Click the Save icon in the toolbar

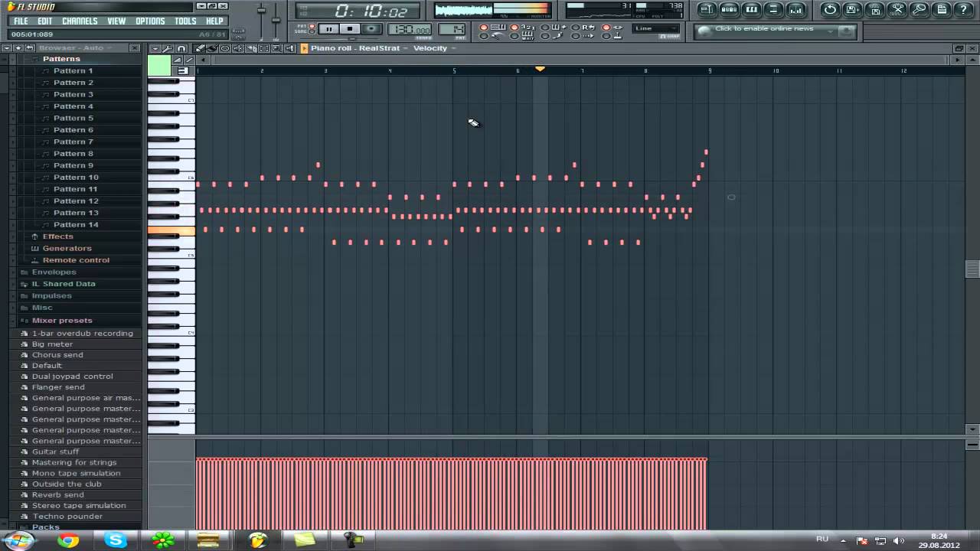[x=851, y=8]
